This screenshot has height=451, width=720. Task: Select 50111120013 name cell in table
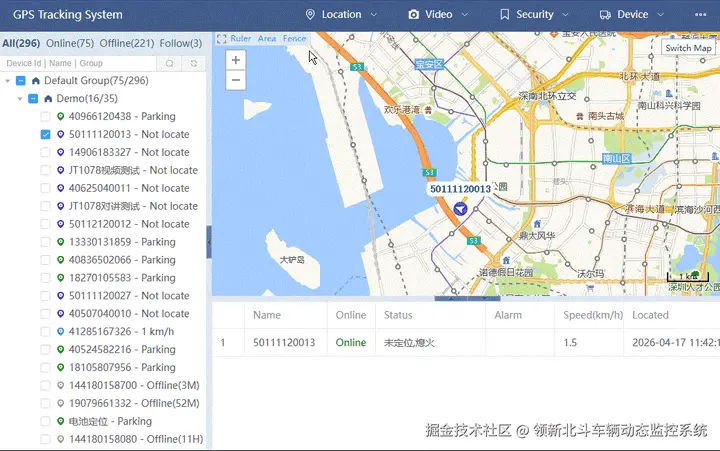284,343
